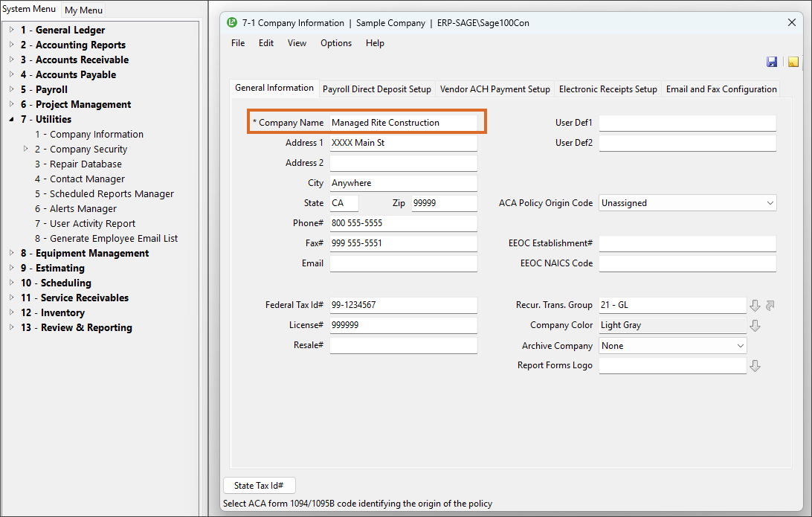The width and height of the screenshot is (812, 517).
Task: Click the green Sage logo in the title bar
Action: click(232, 22)
